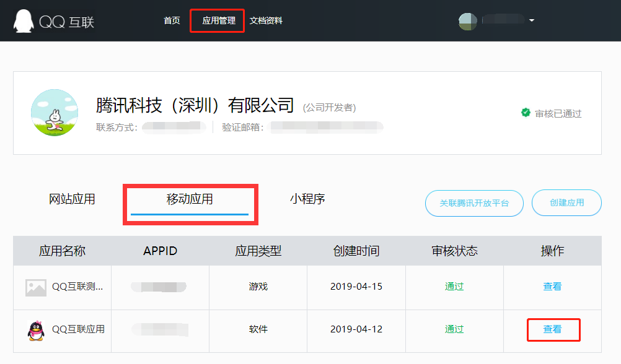Click the 应用名称 column header

point(62,251)
